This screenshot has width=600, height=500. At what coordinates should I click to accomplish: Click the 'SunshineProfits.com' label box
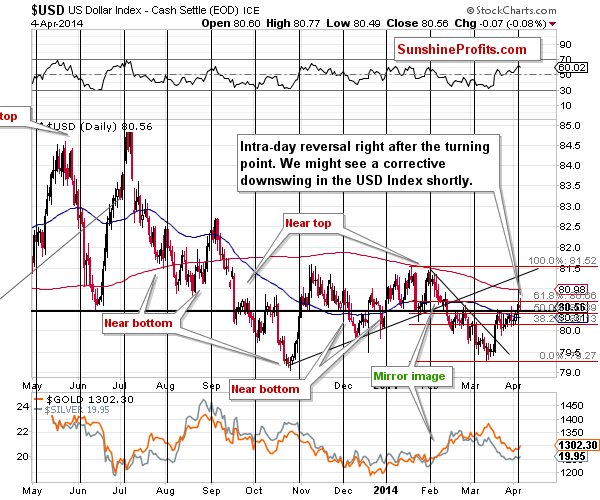tap(467, 49)
